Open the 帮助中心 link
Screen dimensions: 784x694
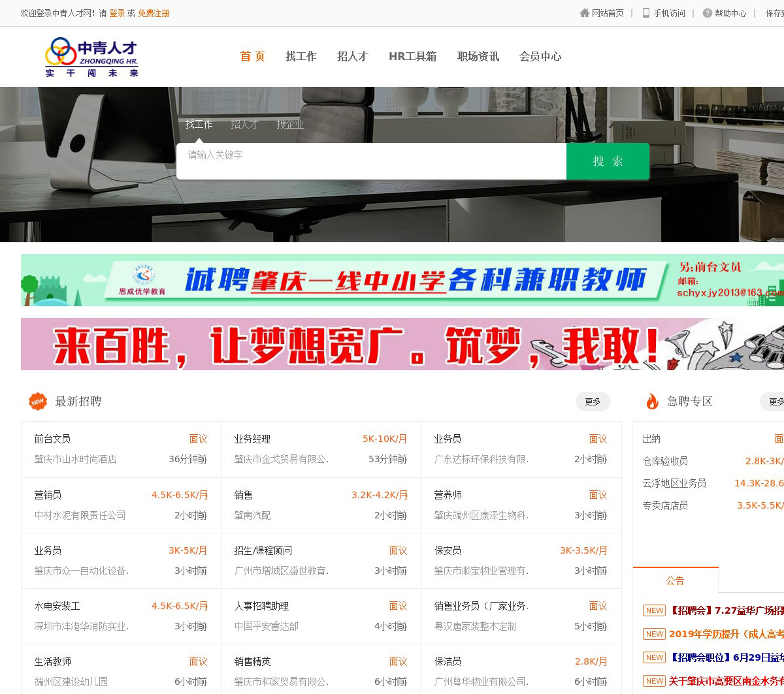pyautogui.click(x=730, y=13)
